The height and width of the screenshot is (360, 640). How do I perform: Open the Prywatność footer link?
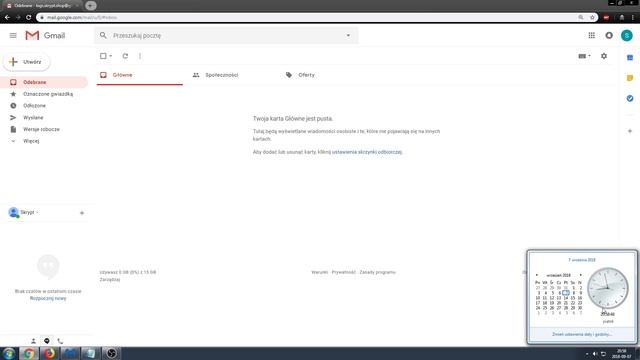344,272
